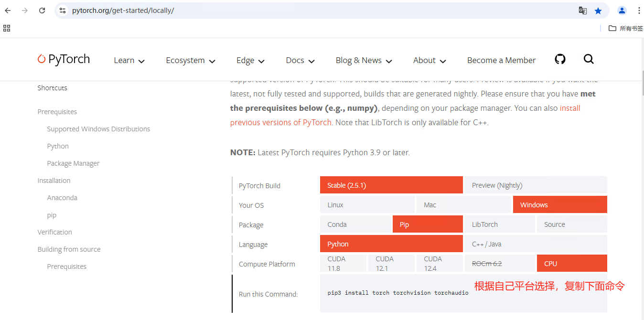Jump to Python shortcut
This screenshot has width=644, height=320.
coord(58,146)
